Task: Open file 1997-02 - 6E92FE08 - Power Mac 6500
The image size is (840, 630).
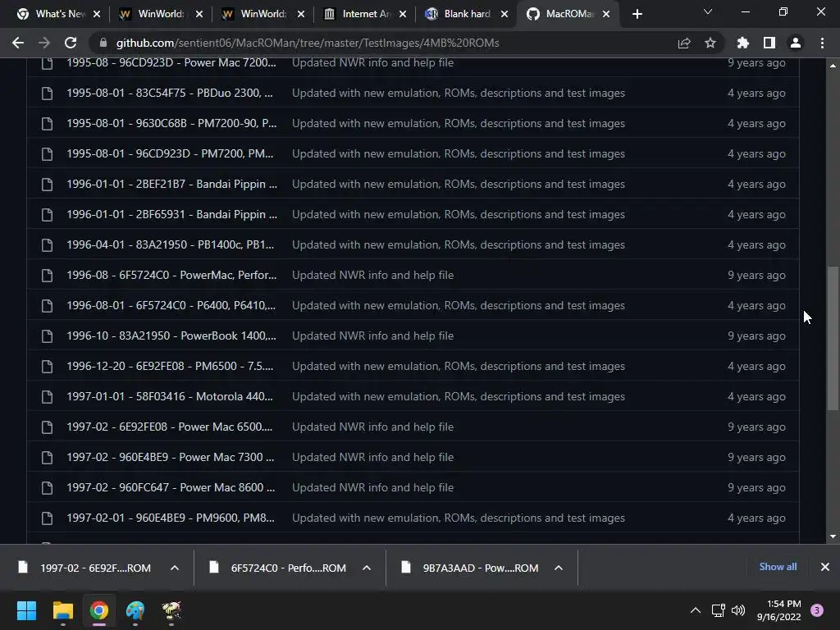Action: tap(169, 427)
